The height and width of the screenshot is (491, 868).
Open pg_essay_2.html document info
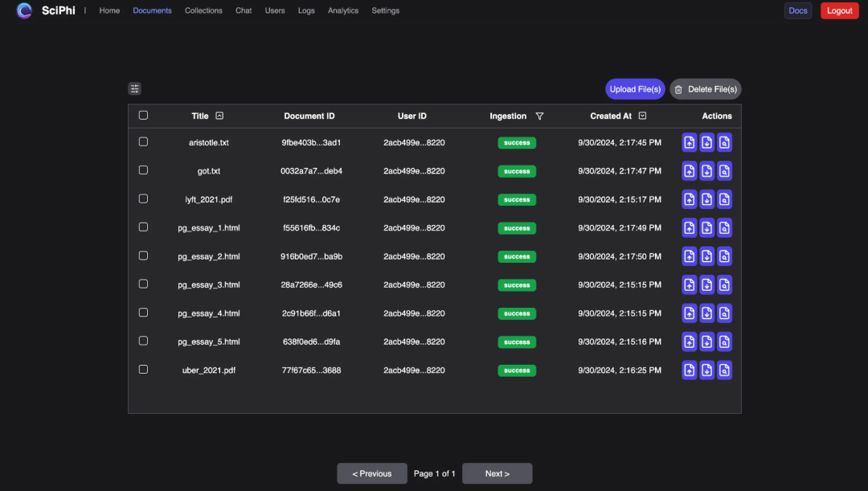pos(725,256)
